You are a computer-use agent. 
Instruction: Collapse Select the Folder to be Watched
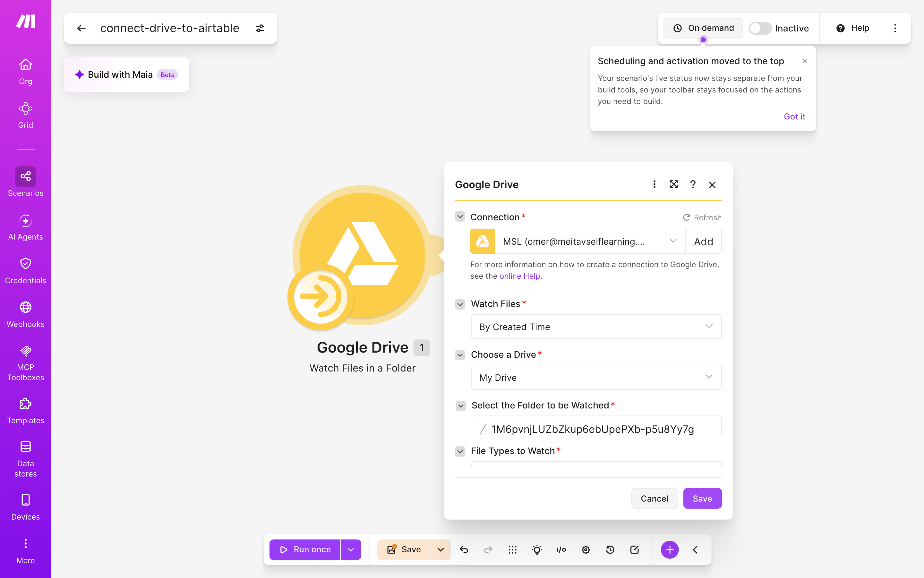pos(461,406)
